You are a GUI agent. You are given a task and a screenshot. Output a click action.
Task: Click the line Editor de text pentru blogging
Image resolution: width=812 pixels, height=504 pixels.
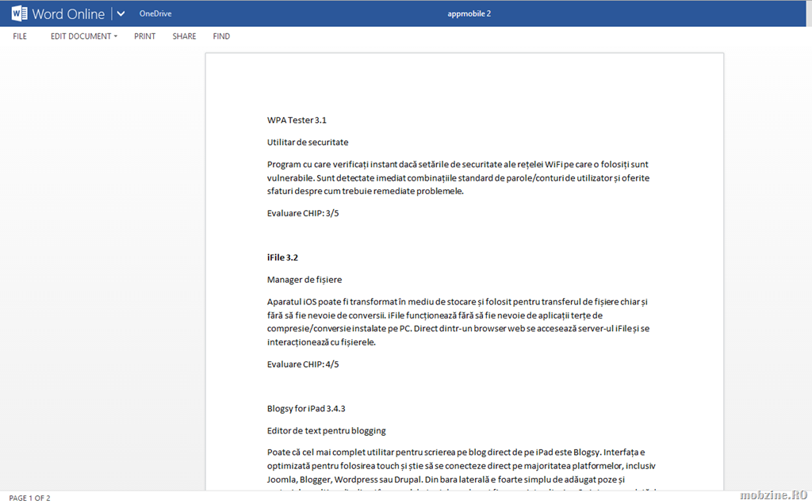pos(326,431)
